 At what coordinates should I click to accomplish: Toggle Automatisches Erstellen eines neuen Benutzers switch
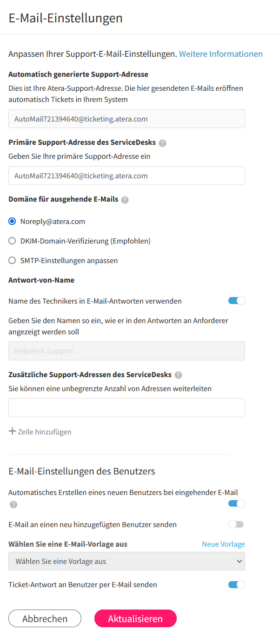pos(237,503)
